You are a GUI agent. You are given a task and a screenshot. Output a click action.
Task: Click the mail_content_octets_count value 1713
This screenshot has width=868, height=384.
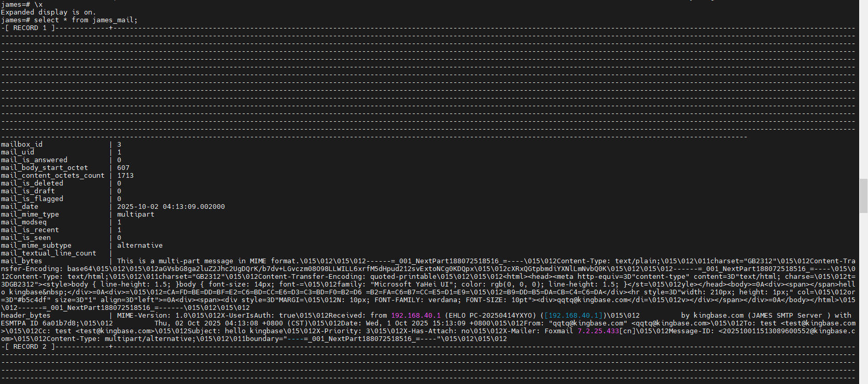tap(125, 176)
